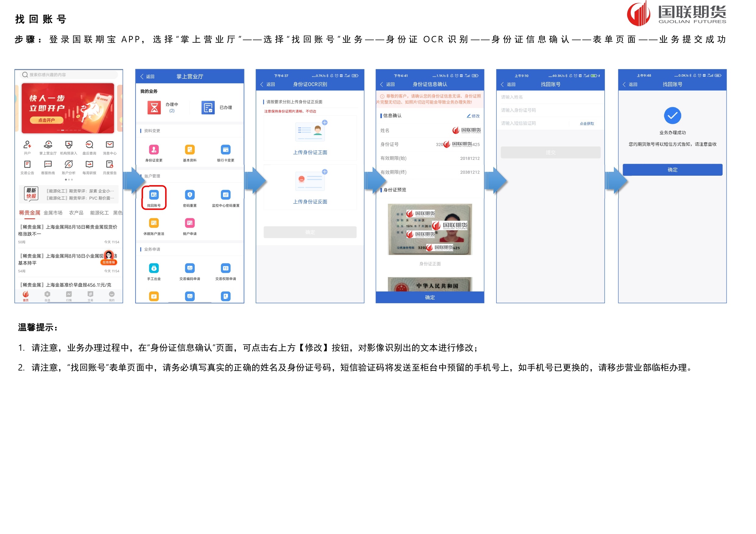This screenshot has width=756, height=534.
Task: Tap the 交易权限申请 icon
Action: [x=225, y=269]
